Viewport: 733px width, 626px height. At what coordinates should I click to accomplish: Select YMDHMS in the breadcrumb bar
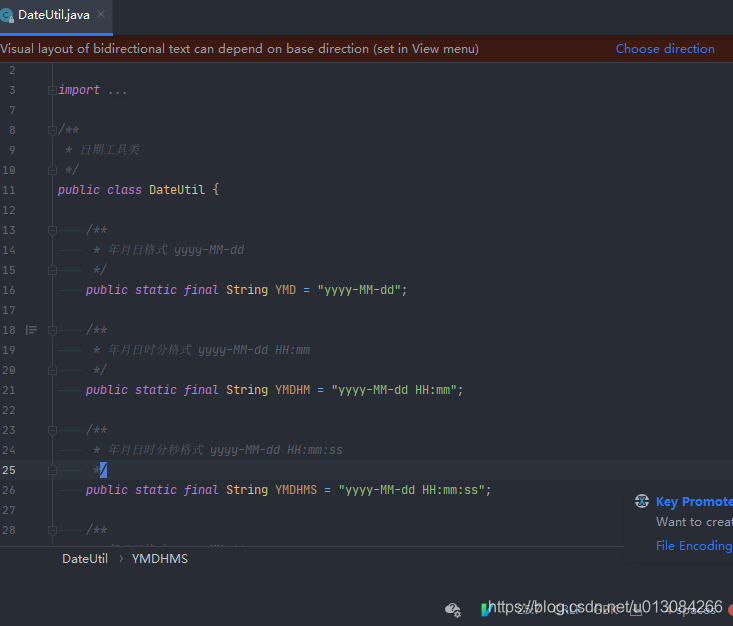coord(159,559)
